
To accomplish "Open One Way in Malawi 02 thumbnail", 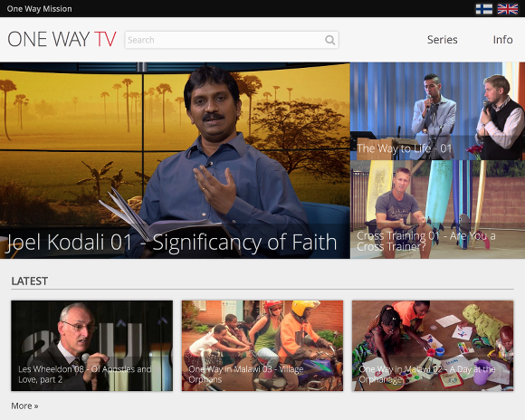I will tap(433, 346).
